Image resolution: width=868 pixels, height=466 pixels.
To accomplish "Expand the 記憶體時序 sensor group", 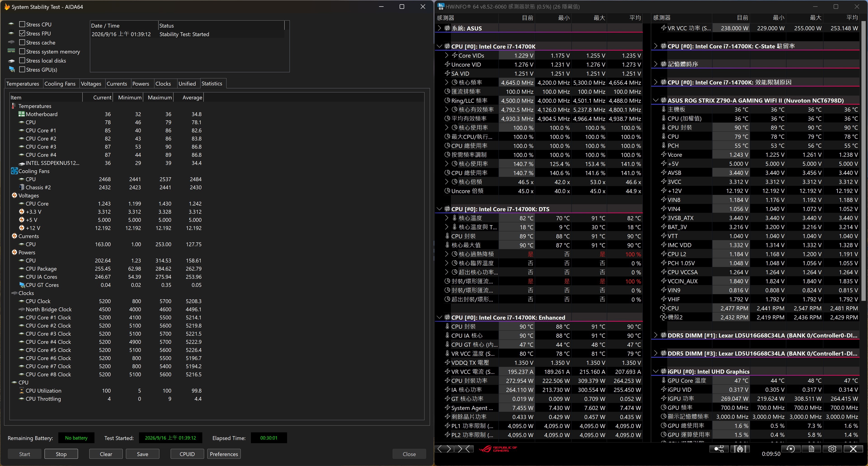I will (655, 64).
